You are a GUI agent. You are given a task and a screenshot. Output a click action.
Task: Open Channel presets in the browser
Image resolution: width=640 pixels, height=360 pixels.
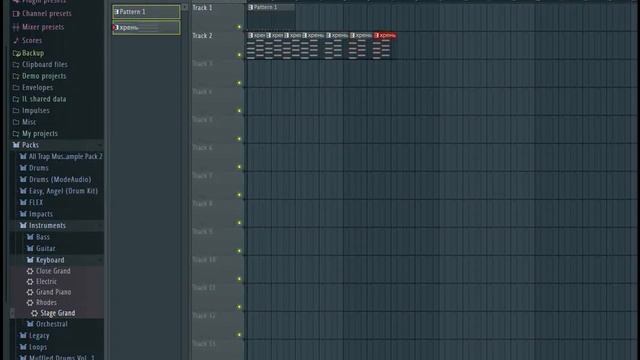coord(42,13)
